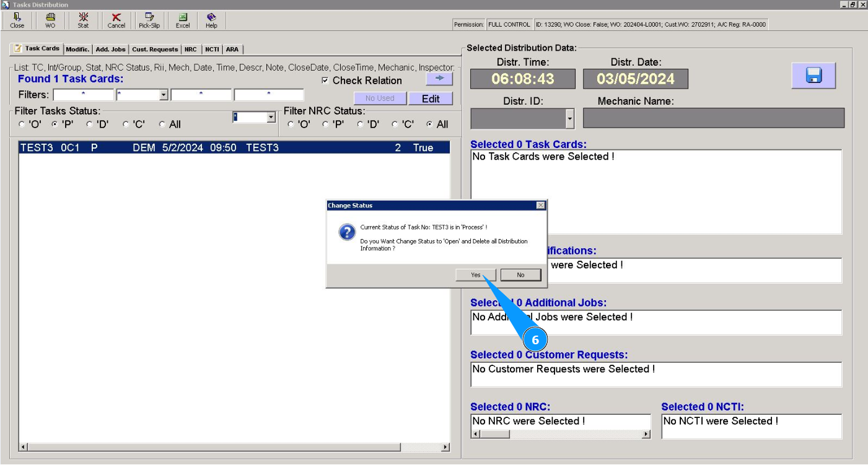Click the Distr. Date value 03/05/2024

636,79
